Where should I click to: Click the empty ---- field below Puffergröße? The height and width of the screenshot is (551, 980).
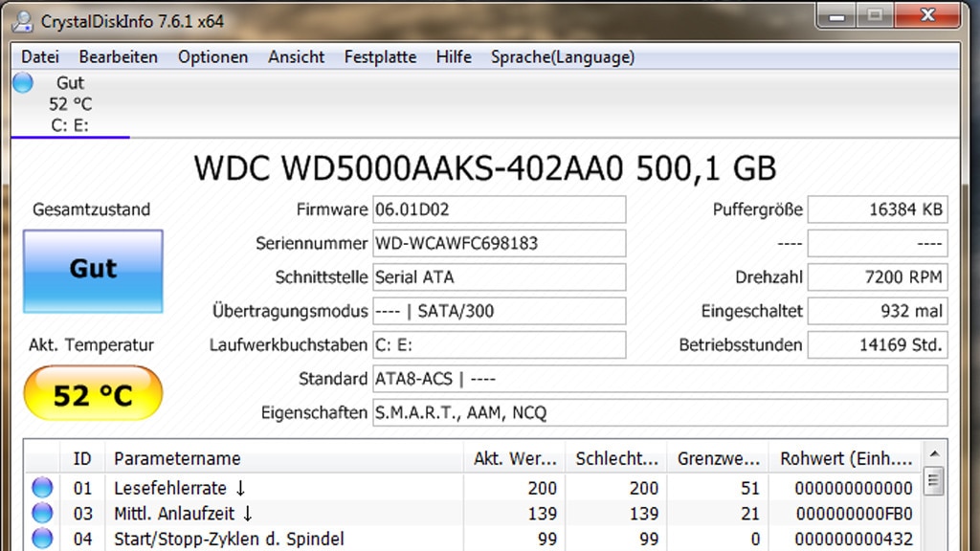tap(878, 243)
